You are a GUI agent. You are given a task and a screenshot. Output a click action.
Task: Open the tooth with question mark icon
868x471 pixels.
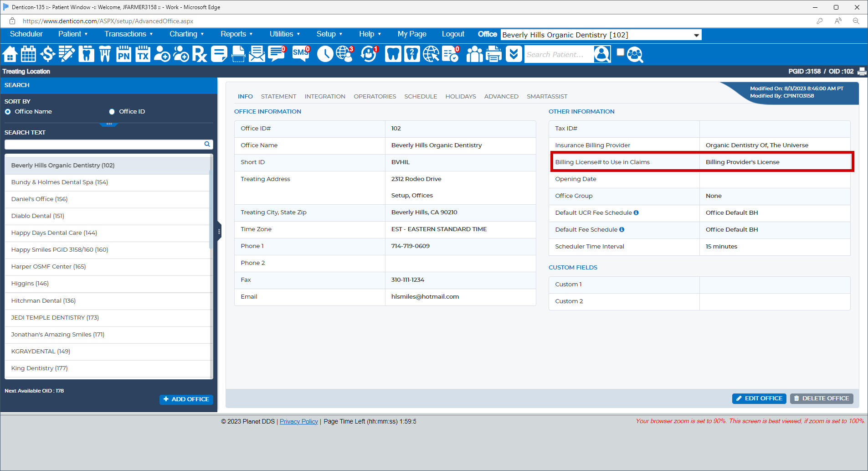click(412, 54)
